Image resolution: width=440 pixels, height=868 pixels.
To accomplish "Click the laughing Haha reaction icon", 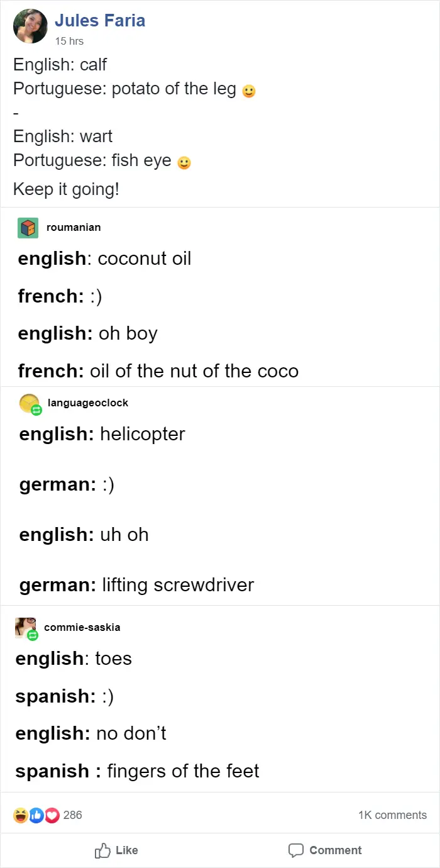I will tap(21, 815).
